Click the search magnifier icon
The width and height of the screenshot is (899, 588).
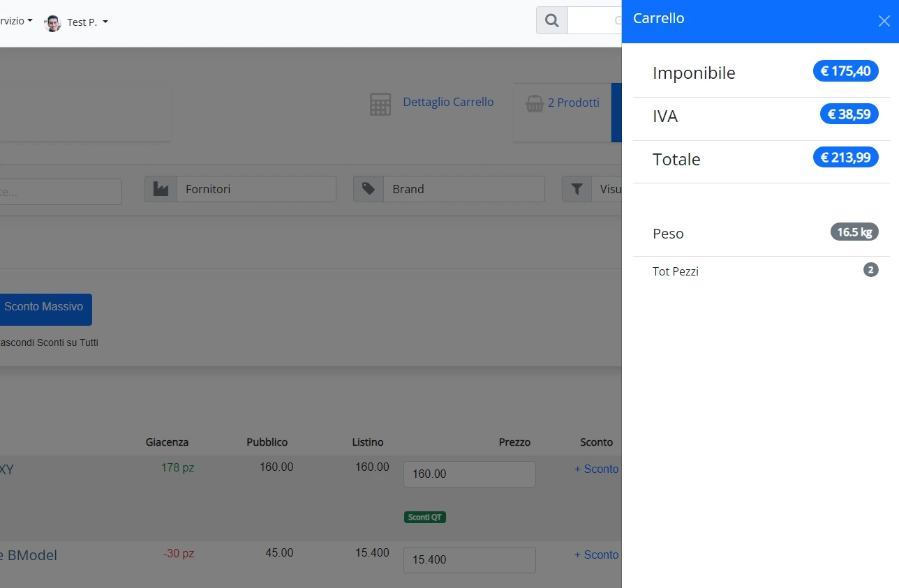point(552,21)
